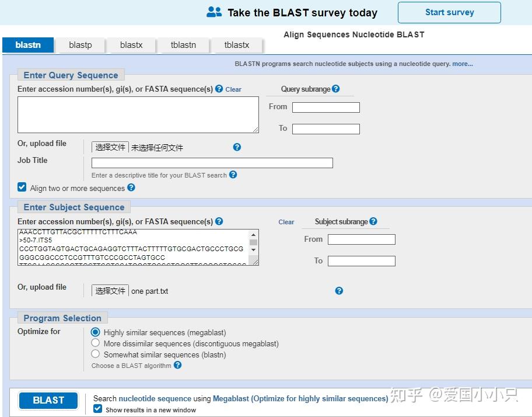The height and width of the screenshot is (417, 532).
Task: Clear the query sequence via Clear link
Action: 233,89
